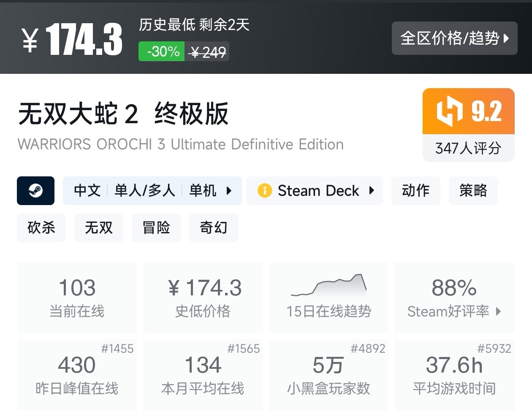532x419 pixels.
Task: Select the 冒险 tag
Action: tap(156, 228)
